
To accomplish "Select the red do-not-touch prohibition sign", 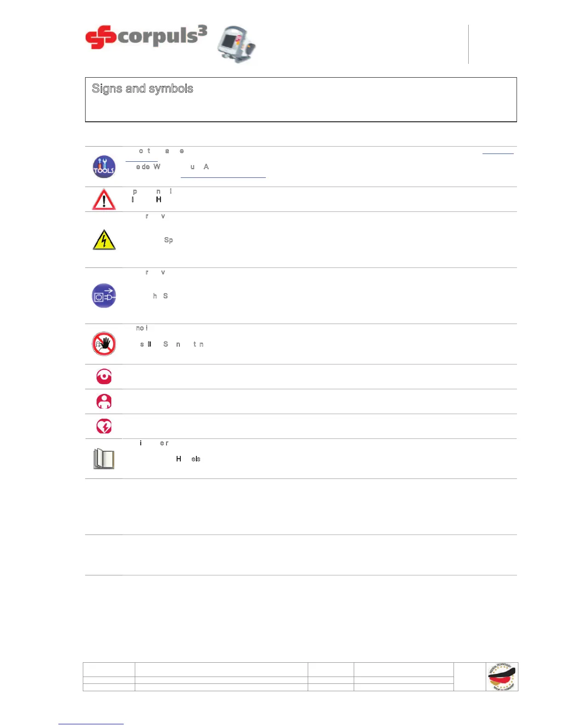I will coord(104,344).
